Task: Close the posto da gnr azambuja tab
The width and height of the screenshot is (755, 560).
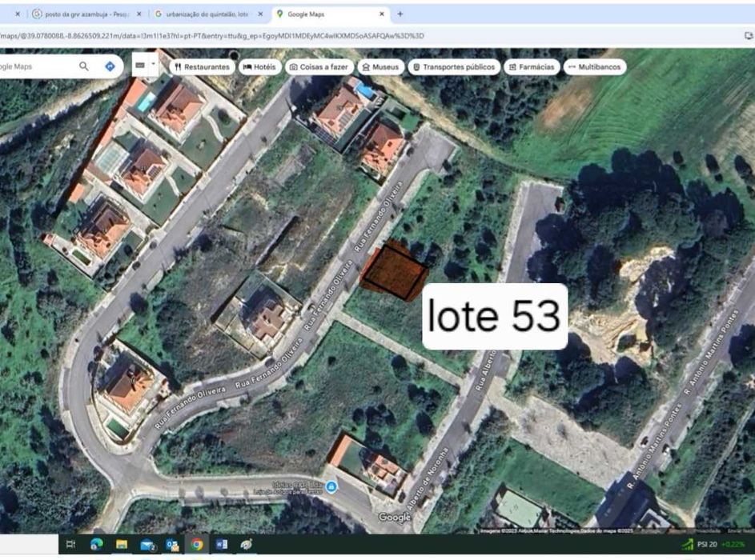Action: (139, 14)
